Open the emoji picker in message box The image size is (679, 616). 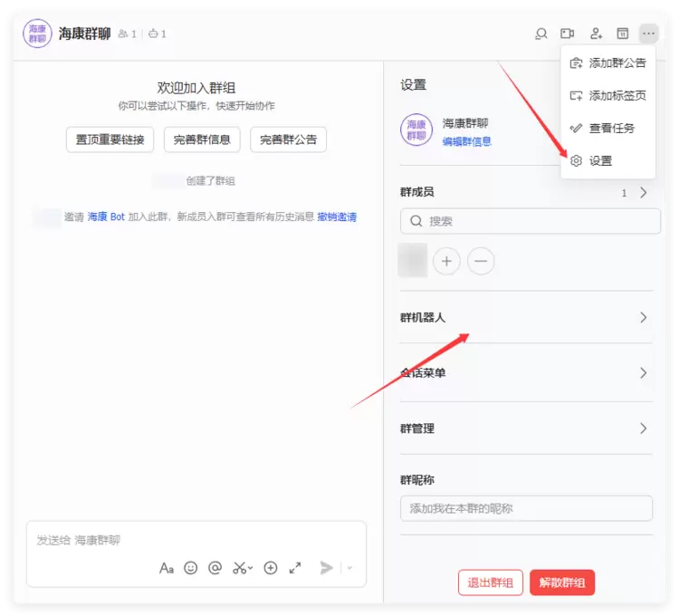[x=191, y=568]
